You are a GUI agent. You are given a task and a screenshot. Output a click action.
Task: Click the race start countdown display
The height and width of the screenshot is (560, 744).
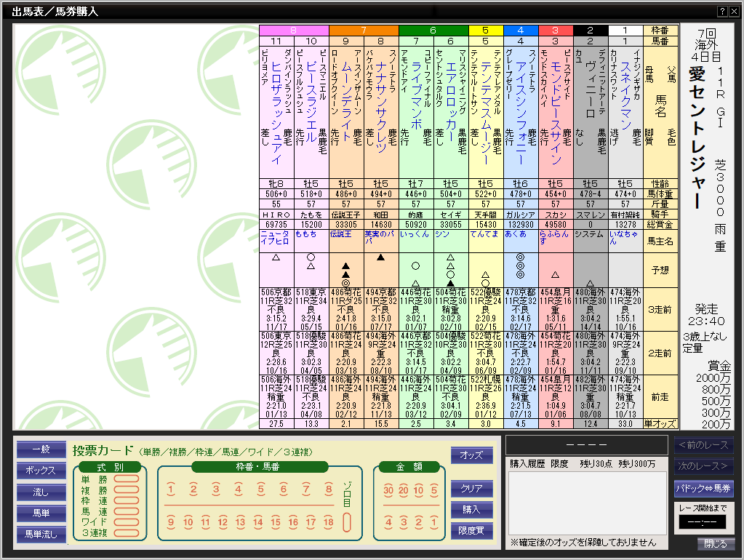703,522
